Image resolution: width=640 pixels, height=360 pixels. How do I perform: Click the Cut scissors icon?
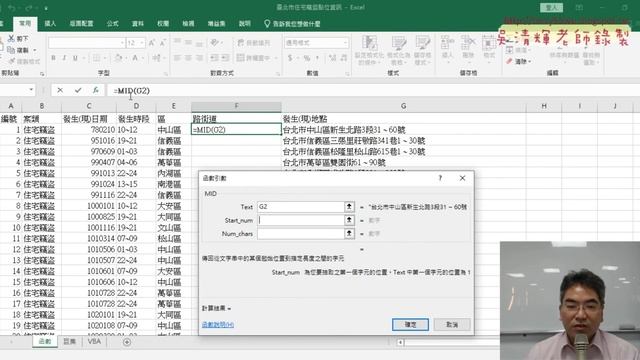coord(11,38)
